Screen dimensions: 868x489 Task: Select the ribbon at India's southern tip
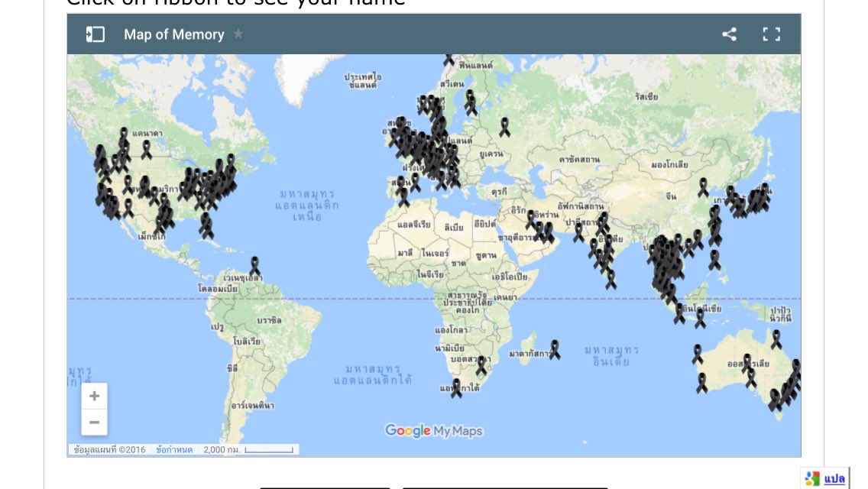[x=611, y=279]
